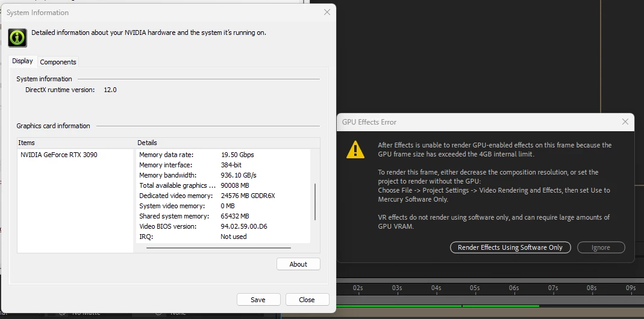Screen dimensions: 644x319
Task: Click the Save button
Action: click(x=258, y=300)
